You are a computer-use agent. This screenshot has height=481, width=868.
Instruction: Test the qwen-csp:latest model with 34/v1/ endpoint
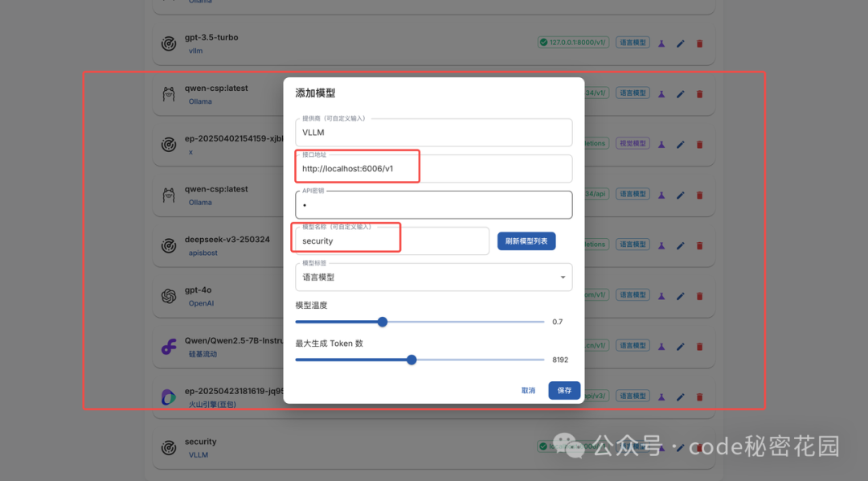661,93
